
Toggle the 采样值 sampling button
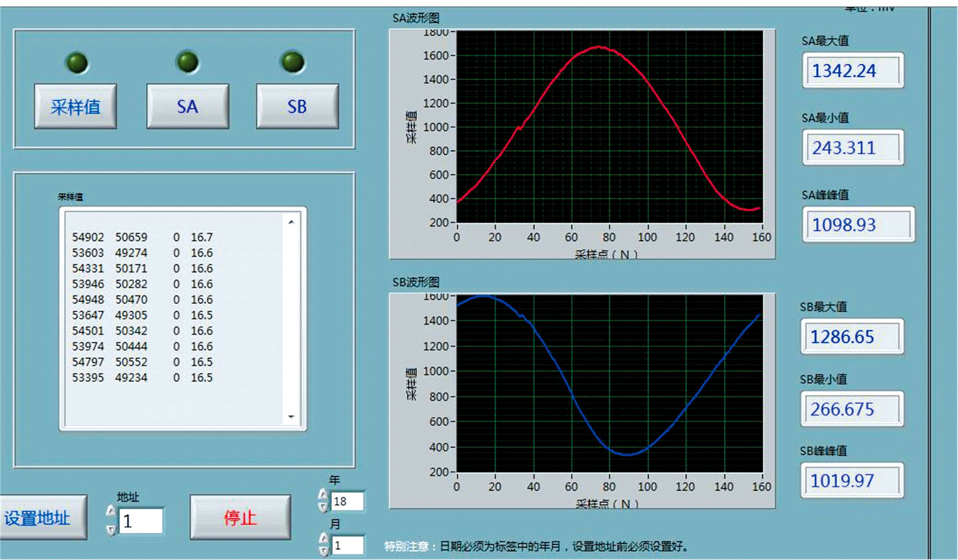(76, 106)
